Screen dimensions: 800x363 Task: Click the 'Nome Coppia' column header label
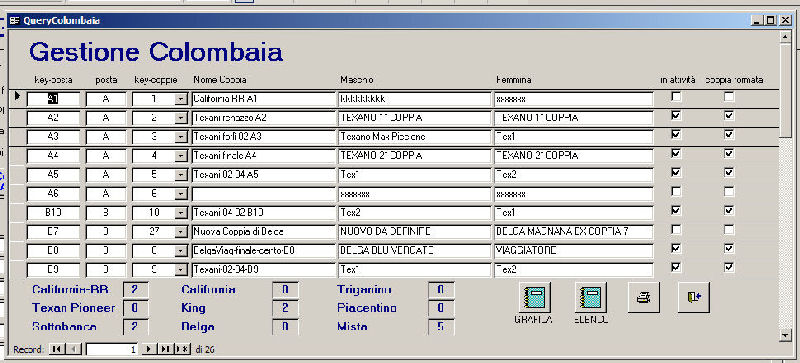220,80
